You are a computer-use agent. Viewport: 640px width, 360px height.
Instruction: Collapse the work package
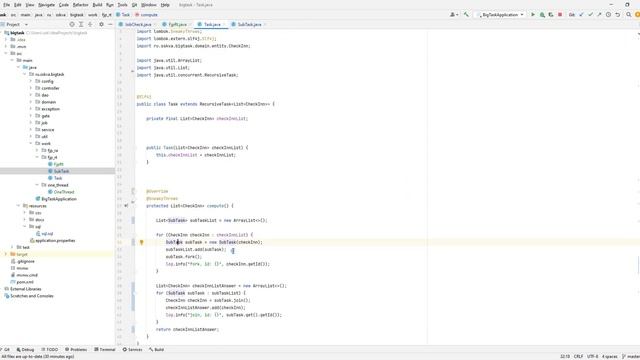pos(31,144)
